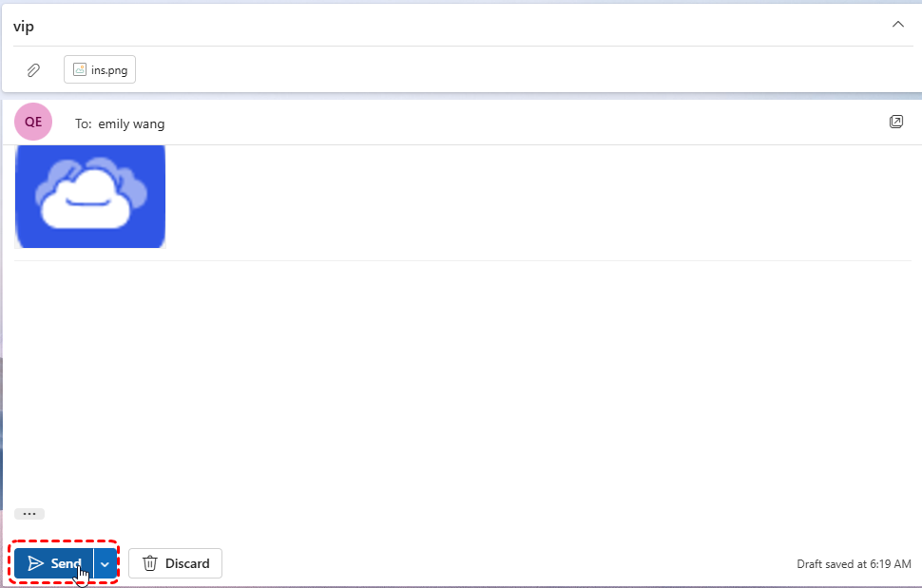This screenshot has height=588, width=922.
Task: Collapse the vip message header chevron
Action: click(898, 25)
